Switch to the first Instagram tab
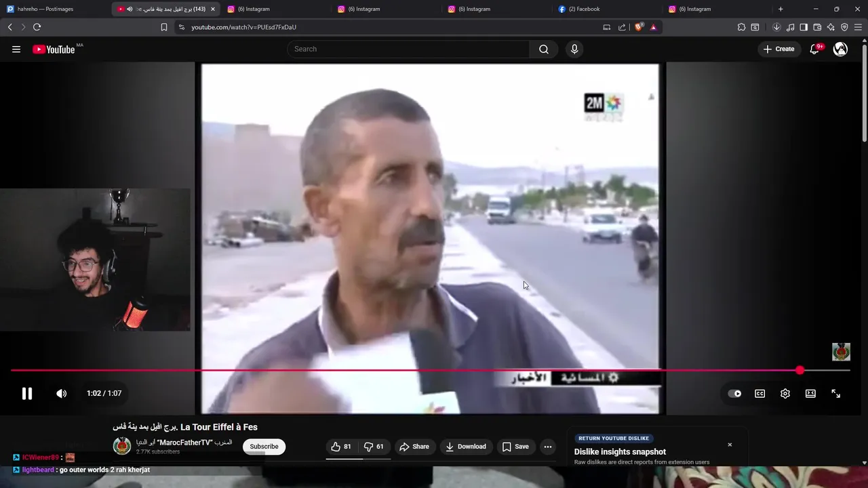868x488 pixels. coord(275,9)
